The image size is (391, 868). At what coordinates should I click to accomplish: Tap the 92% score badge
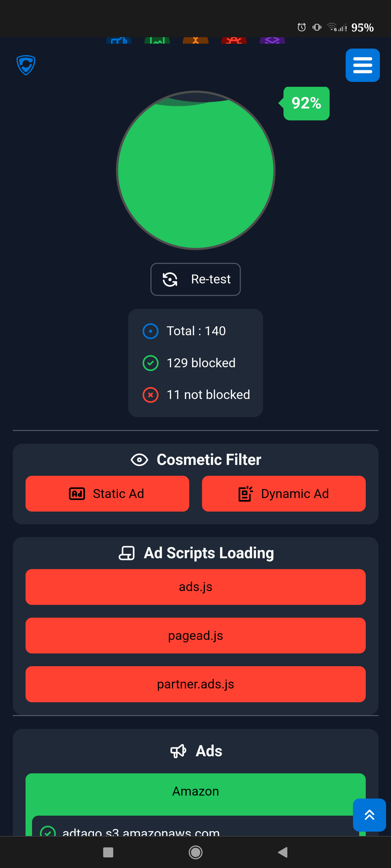pyautogui.click(x=306, y=103)
